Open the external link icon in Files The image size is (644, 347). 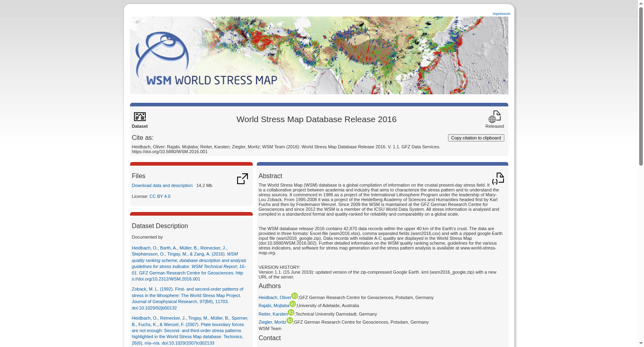pyautogui.click(x=242, y=179)
